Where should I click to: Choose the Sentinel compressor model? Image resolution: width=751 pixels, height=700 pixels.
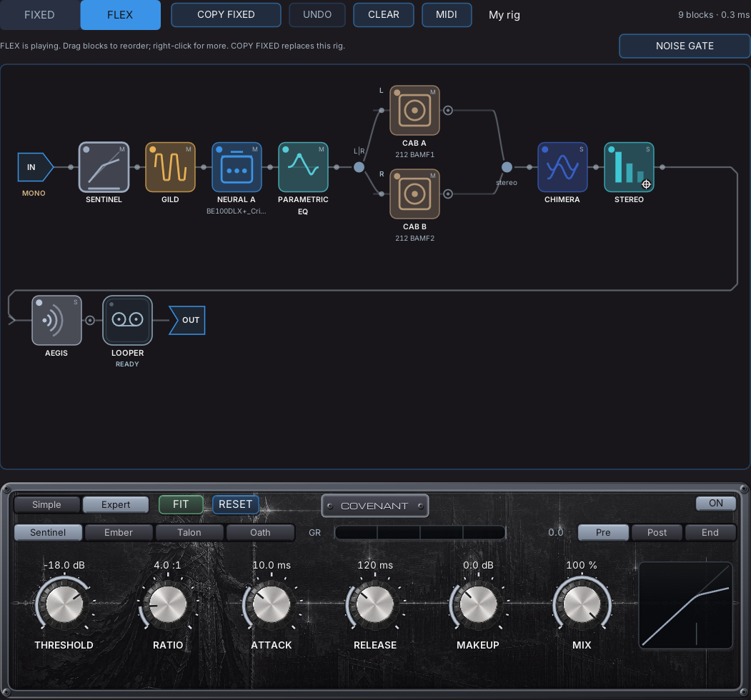(x=48, y=532)
